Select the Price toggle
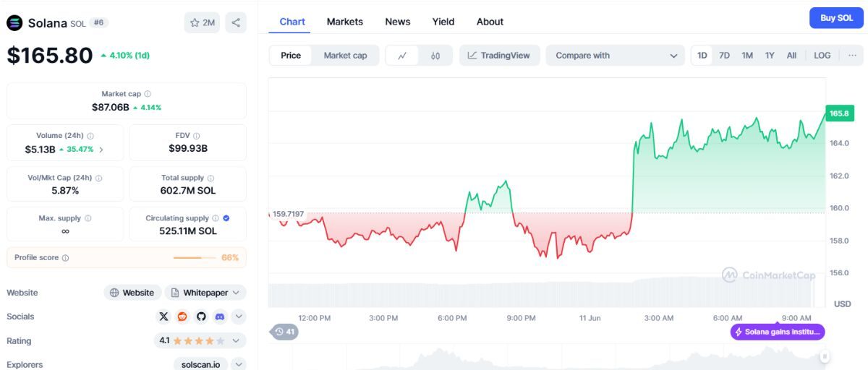The height and width of the screenshot is (370, 868). click(291, 56)
